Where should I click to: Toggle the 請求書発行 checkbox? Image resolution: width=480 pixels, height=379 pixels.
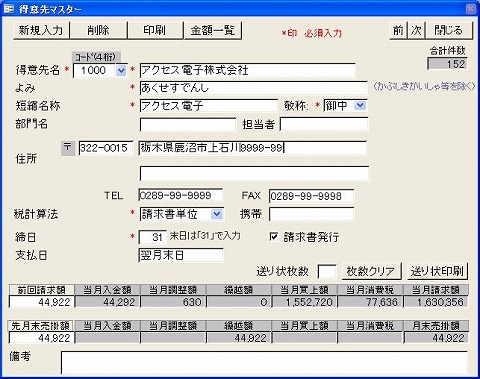tap(274, 237)
